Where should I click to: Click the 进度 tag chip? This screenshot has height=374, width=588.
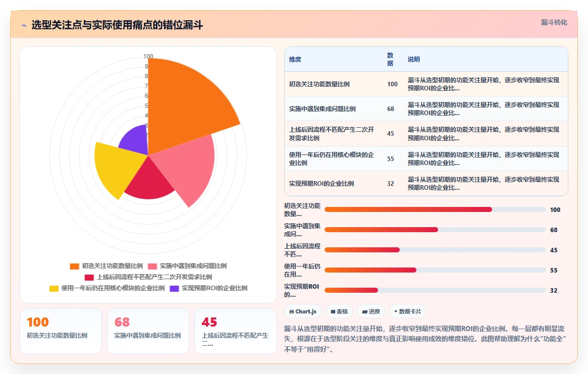pos(371,311)
